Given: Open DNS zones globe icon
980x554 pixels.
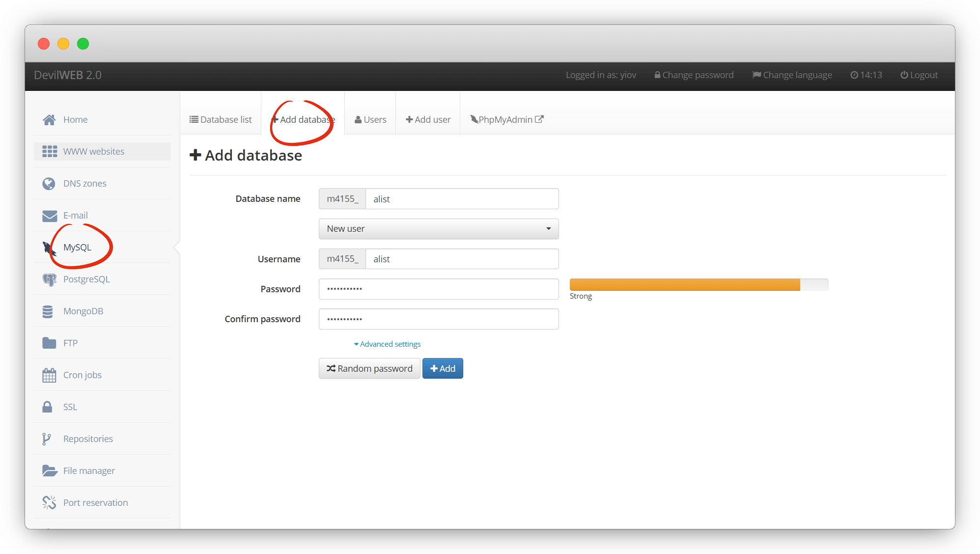Looking at the screenshot, I should [49, 184].
